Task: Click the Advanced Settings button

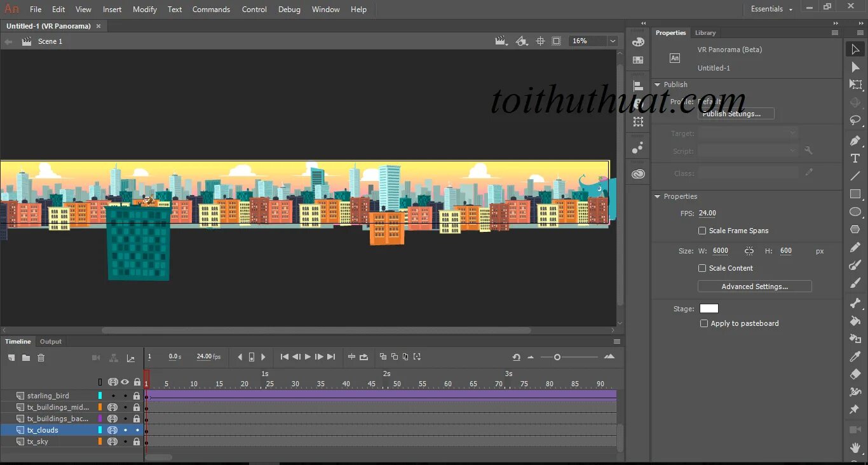Action: 754,286
